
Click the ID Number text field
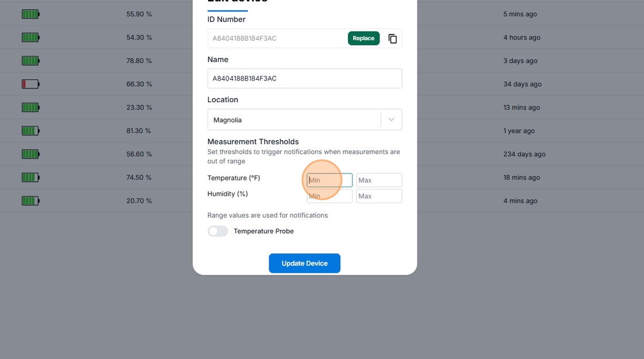click(x=276, y=38)
